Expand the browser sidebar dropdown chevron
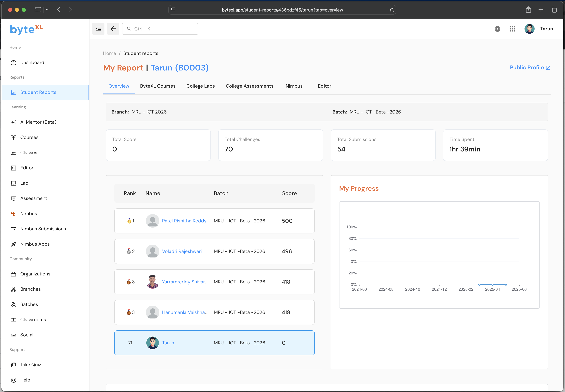The height and width of the screenshot is (392, 565). 47,10
